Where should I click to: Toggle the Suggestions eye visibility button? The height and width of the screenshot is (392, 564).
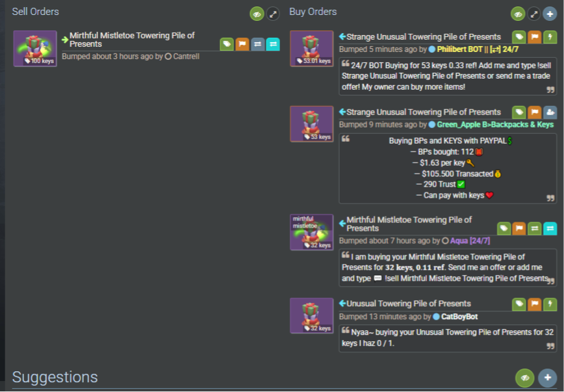(x=525, y=378)
